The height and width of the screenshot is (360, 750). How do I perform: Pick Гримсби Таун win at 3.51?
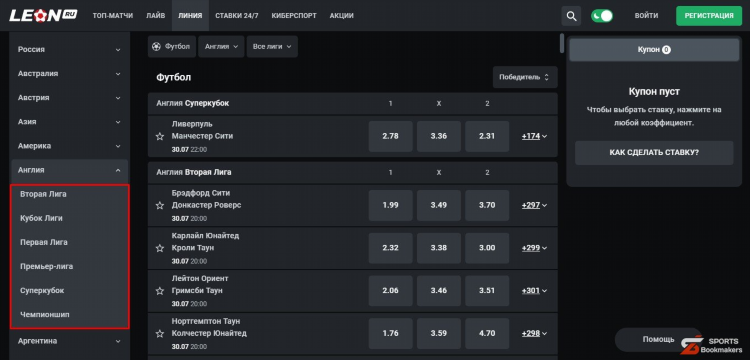point(487,291)
